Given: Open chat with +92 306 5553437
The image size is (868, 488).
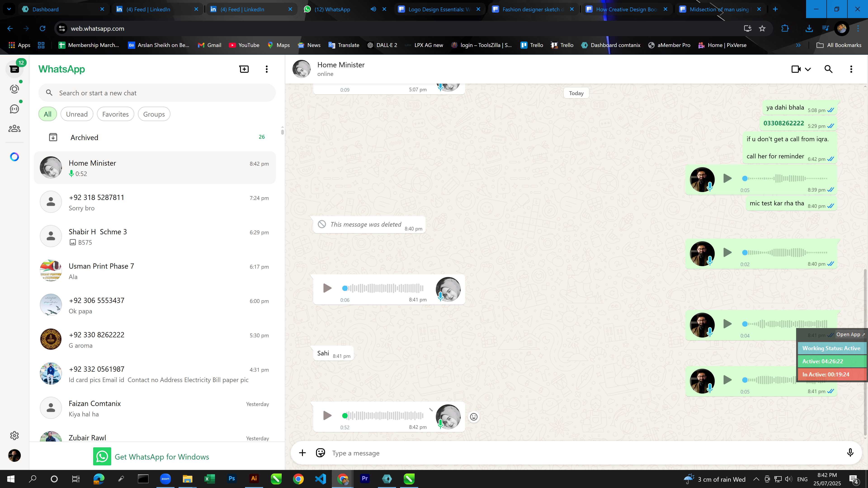Looking at the screenshot, I should click(155, 305).
